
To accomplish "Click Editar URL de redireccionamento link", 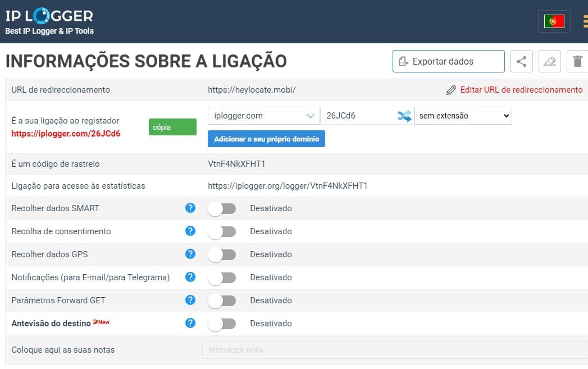I will [521, 90].
